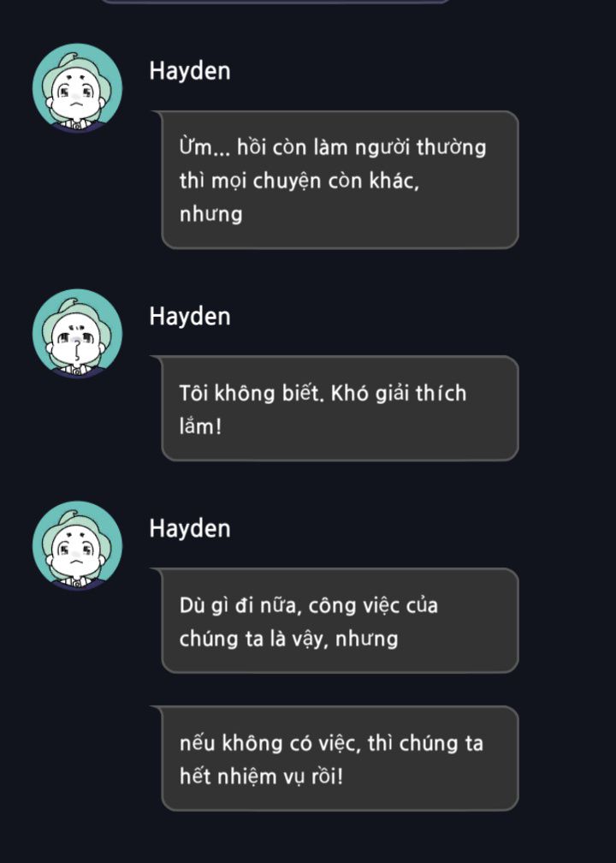Viewport: 616px width, 863px height.
Task: Click the Hayden name above the "Ừm..." bubble
Action: click(x=190, y=72)
